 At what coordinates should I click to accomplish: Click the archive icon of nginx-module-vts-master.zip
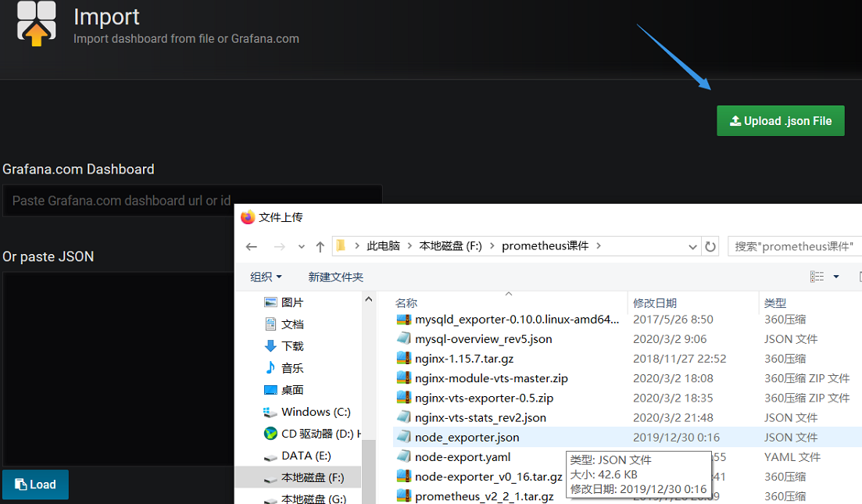[x=404, y=378]
